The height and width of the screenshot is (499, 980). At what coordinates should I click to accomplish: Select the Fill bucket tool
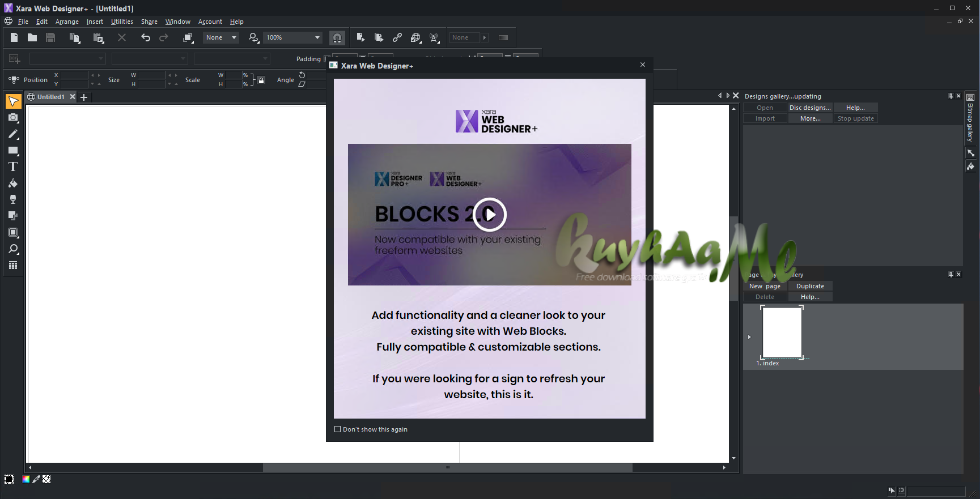13,184
